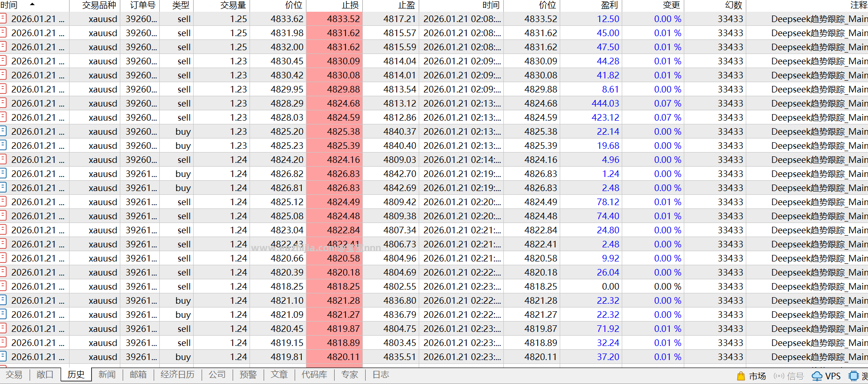Click the deal icon of the 4820.66 sell row

click(3, 258)
